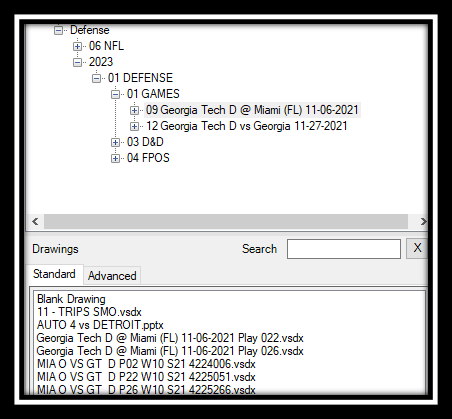
Task: Select Blank Drawing in the list
Action: [x=71, y=299]
